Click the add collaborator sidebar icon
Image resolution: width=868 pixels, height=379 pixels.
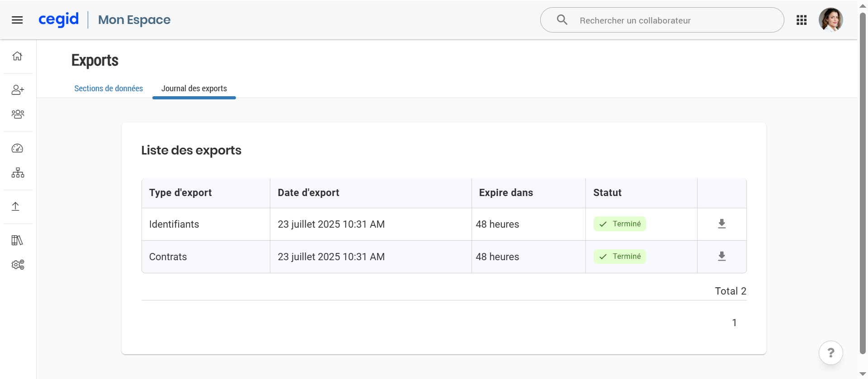pyautogui.click(x=18, y=90)
